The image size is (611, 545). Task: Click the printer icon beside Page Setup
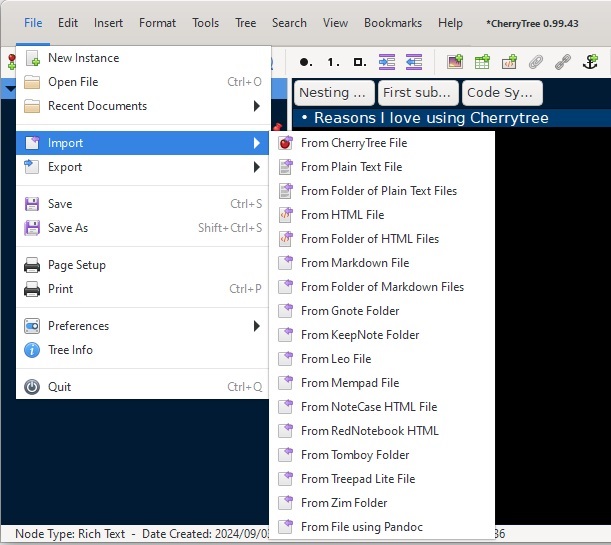32,265
